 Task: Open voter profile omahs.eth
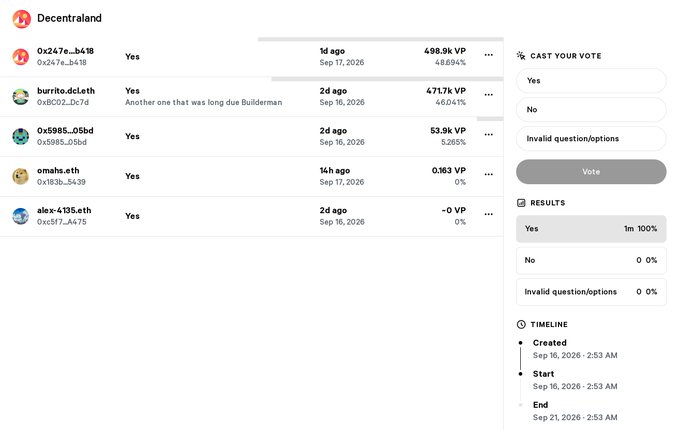click(x=58, y=171)
